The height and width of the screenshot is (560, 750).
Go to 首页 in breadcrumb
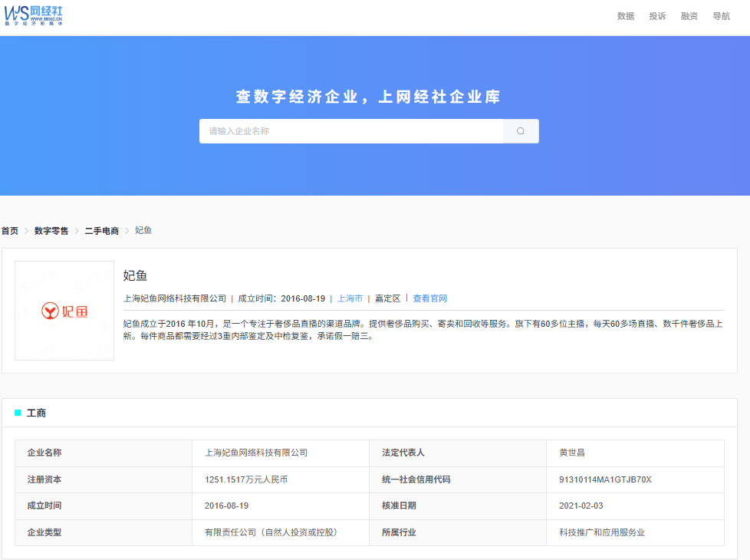10,231
